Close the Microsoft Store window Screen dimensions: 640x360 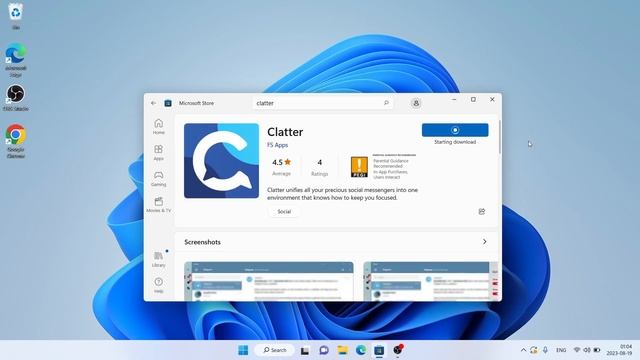492,100
